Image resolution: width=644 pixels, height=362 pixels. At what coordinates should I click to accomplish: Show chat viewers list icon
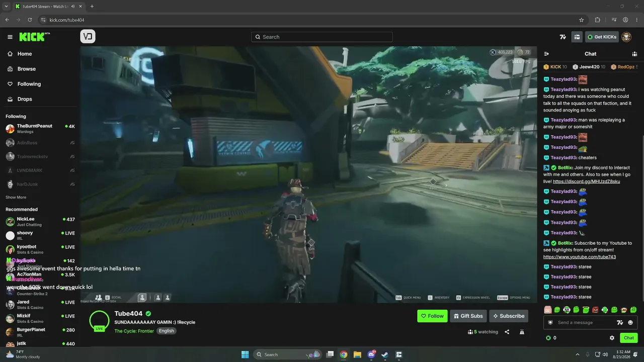[x=634, y=54]
